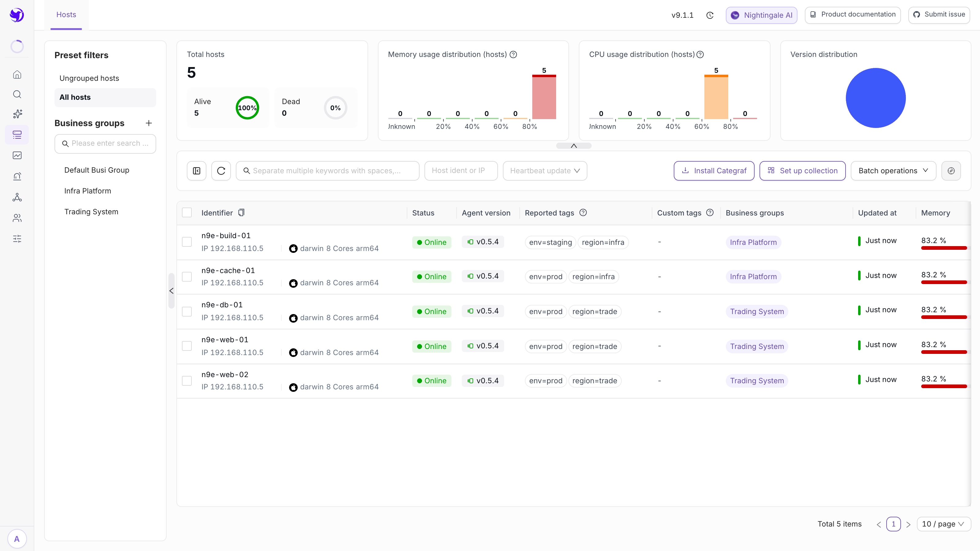Open Product documentation link
The height and width of the screenshot is (551, 980).
pyautogui.click(x=853, y=15)
